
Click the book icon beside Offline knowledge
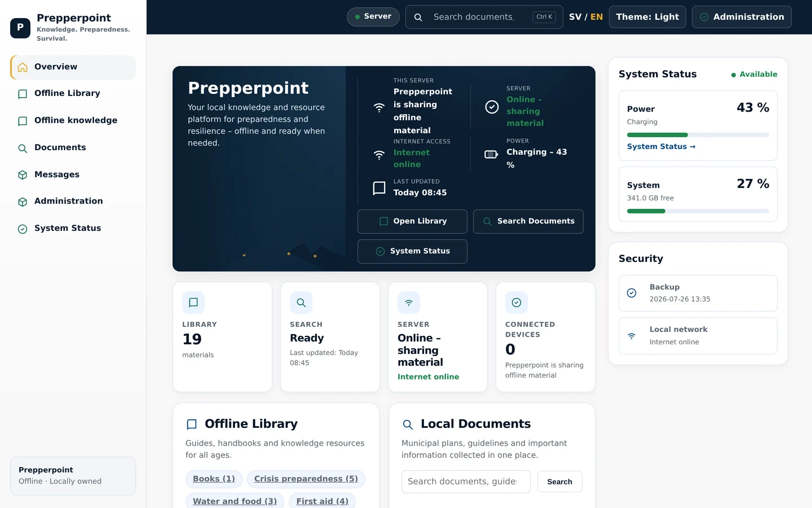coord(23,121)
